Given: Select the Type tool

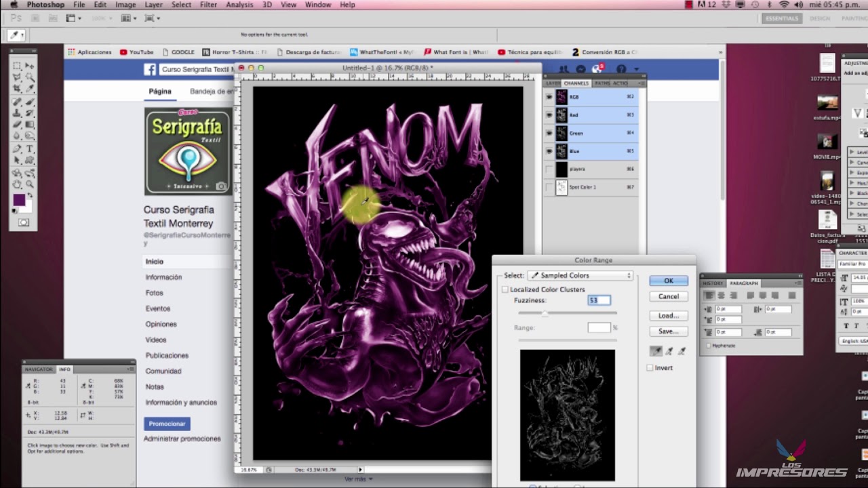Looking at the screenshot, I should pos(30,149).
